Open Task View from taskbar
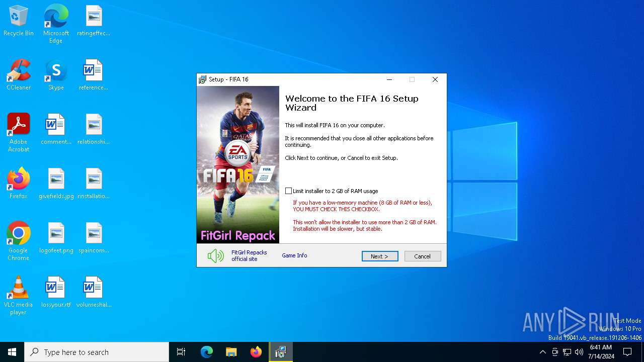The height and width of the screenshot is (362, 644). coord(181,352)
